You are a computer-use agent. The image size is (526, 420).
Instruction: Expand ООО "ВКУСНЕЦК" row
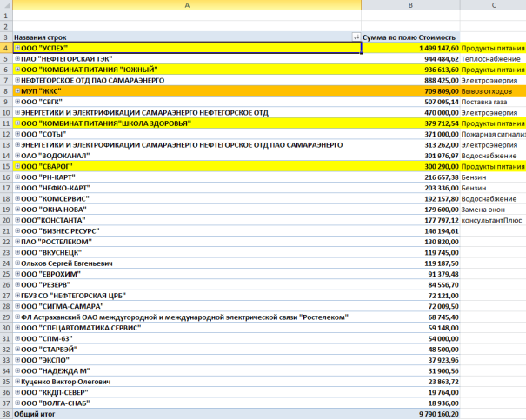(17, 252)
